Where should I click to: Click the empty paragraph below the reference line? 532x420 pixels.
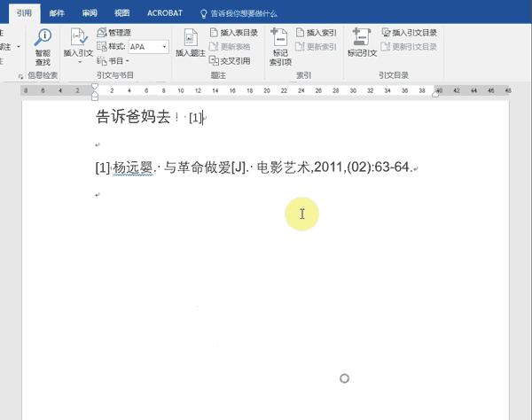98,195
